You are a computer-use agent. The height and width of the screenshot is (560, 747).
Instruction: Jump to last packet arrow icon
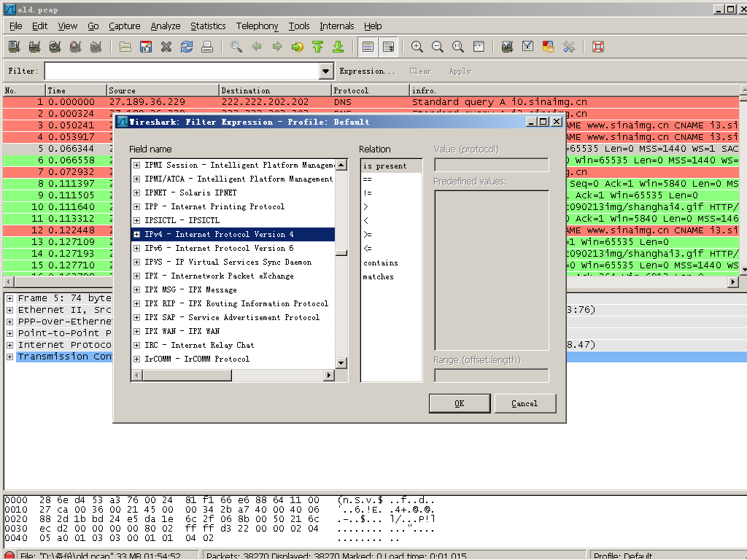(338, 47)
